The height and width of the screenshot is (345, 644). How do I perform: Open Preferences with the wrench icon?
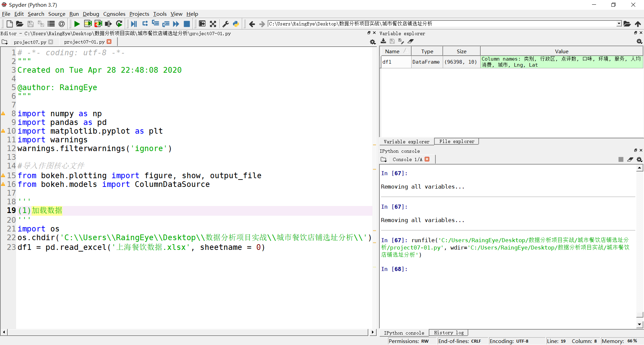(226, 24)
